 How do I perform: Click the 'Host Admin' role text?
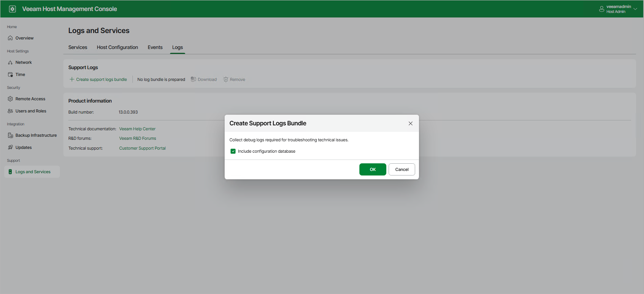(x=616, y=12)
